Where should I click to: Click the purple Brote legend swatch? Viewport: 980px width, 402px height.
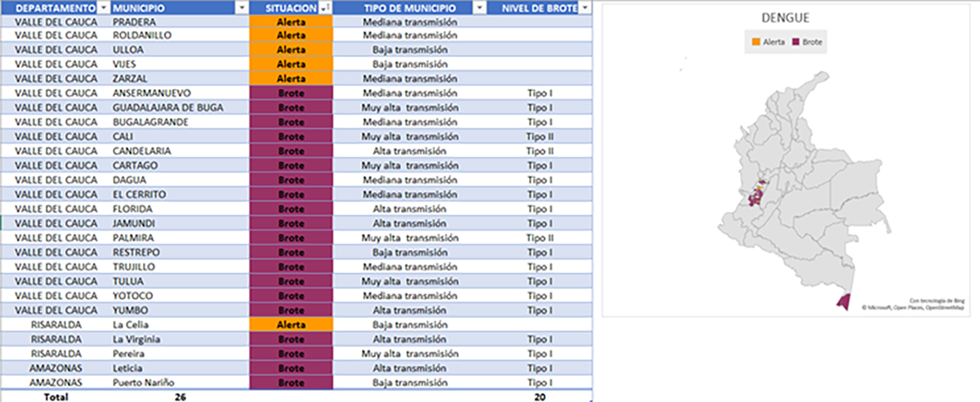click(796, 41)
